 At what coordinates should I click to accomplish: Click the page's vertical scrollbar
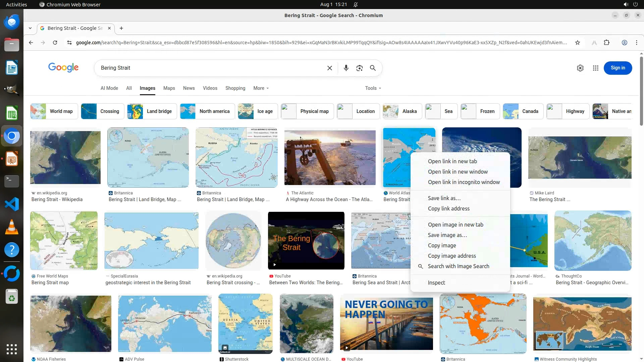coord(641,90)
